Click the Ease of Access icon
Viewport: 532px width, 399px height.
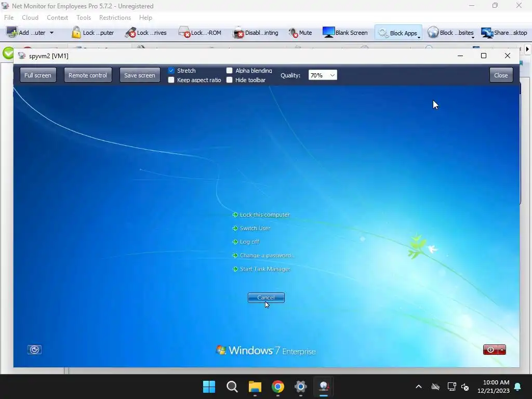tap(34, 350)
